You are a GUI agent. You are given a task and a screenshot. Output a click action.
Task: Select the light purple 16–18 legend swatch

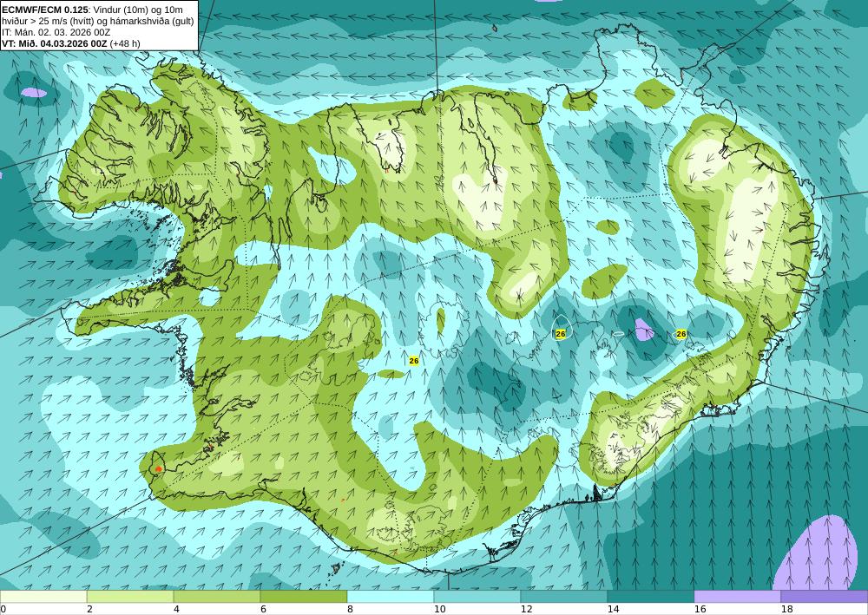tap(737, 597)
